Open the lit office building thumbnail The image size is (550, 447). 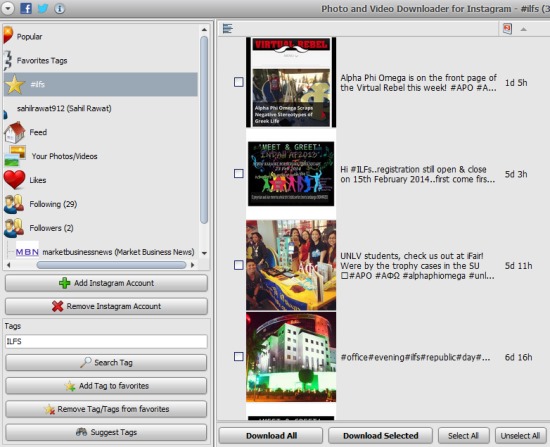pos(291,357)
